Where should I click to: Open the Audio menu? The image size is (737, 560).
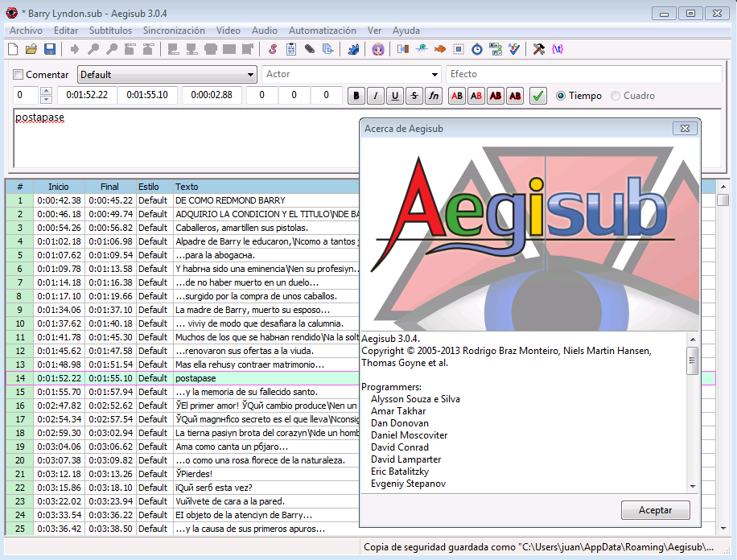tap(265, 31)
